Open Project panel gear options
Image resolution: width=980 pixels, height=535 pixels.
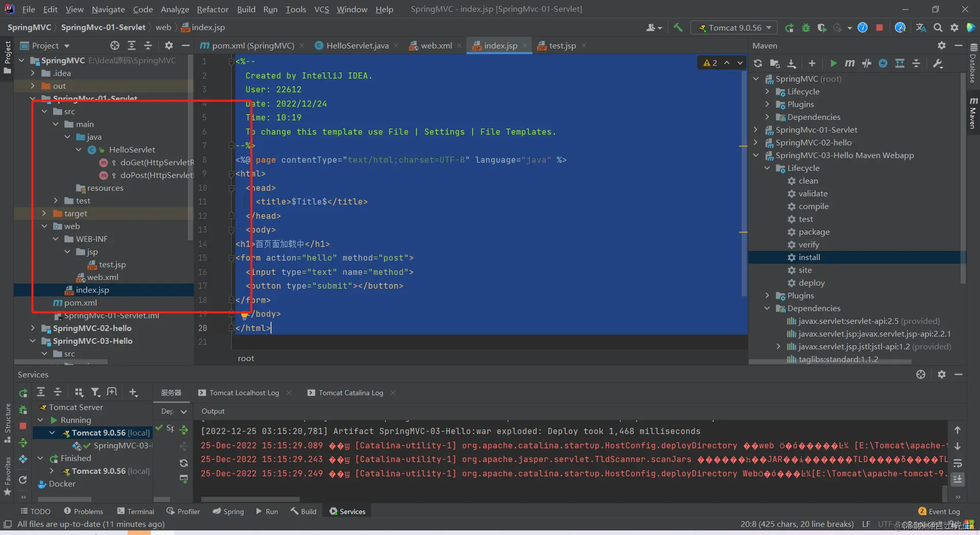click(x=169, y=45)
